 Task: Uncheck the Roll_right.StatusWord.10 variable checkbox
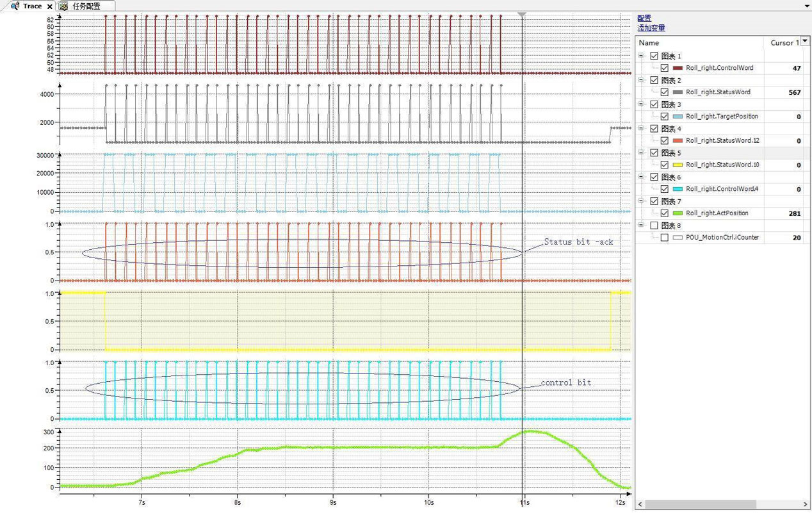[x=665, y=165]
